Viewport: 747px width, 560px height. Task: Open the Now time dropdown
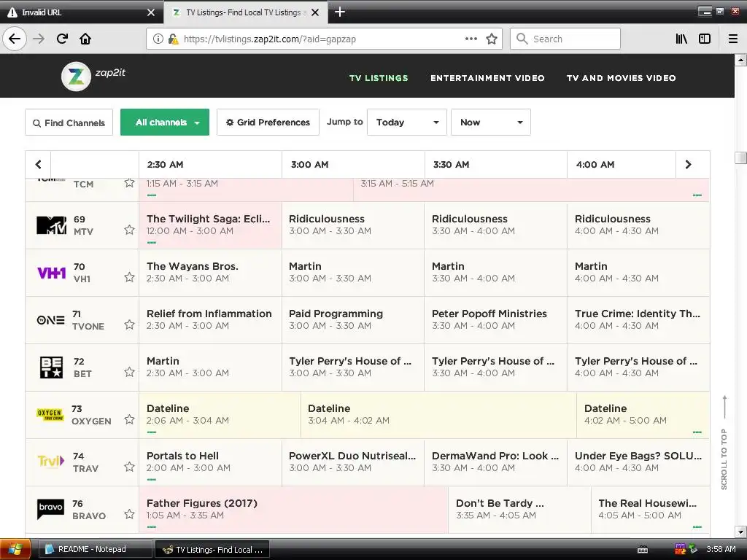[491, 122]
